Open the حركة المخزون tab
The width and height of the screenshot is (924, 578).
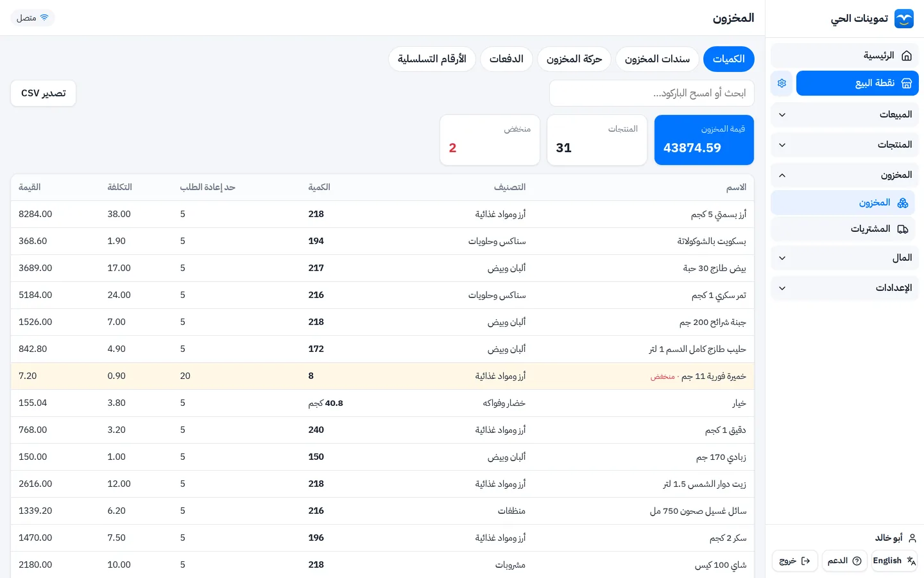pos(574,59)
